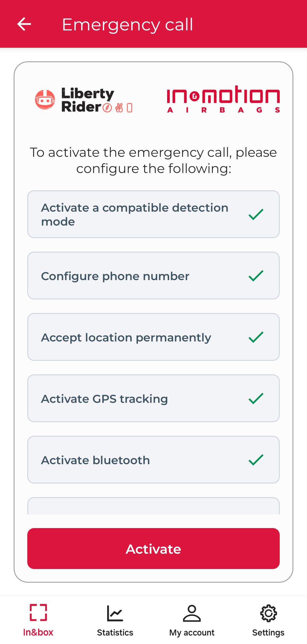Image resolution: width=307 pixels, height=644 pixels.
Task: Tap the bluetooth green checkmark
Action: pyautogui.click(x=256, y=460)
